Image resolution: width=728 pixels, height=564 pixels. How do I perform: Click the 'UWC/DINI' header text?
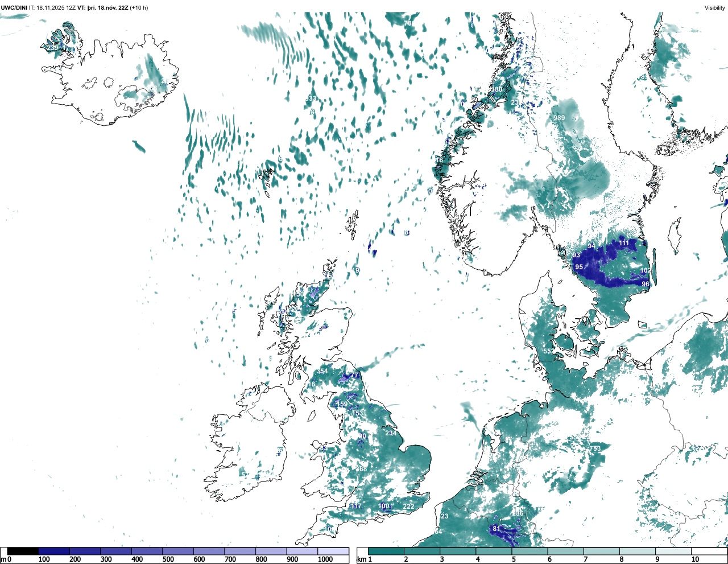(14, 7)
